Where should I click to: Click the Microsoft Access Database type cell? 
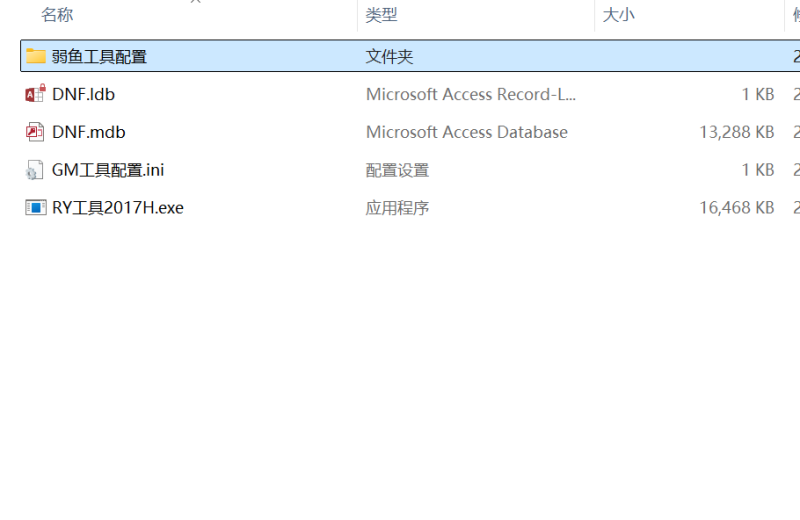coord(466,132)
